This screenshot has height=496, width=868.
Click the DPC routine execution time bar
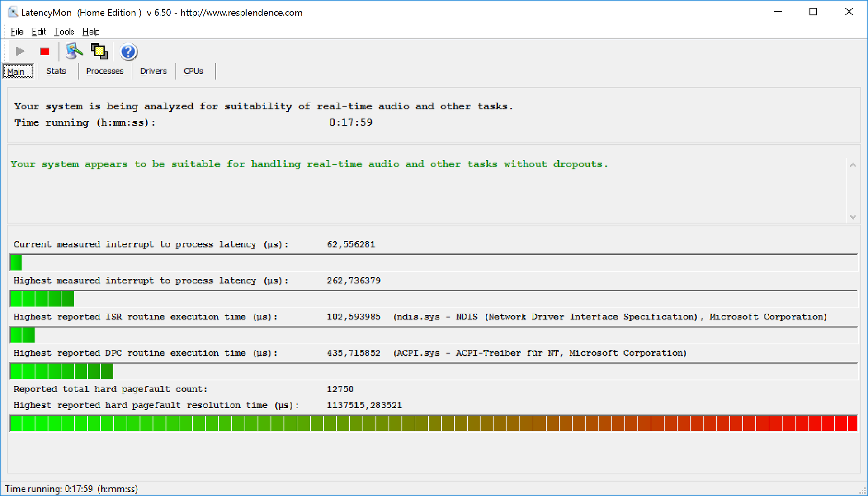[433, 371]
